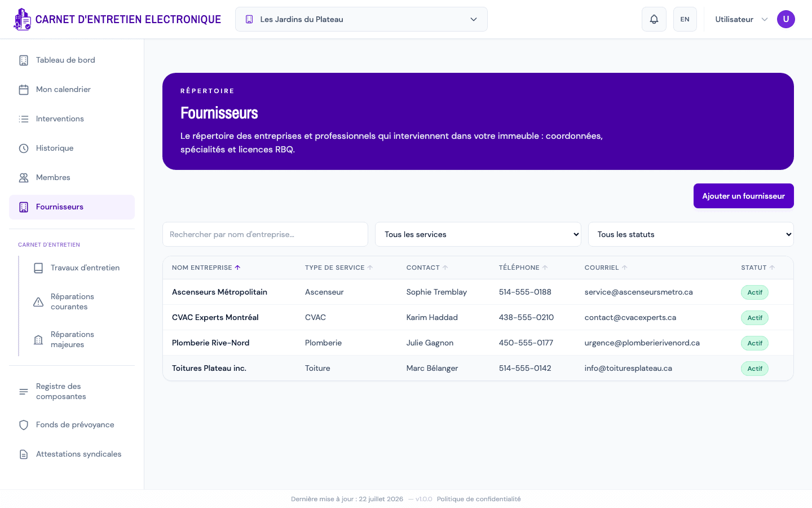Click the Actif badge for Ascenseurs Métropolitain
This screenshot has height=508, width=812.
click(x=754, y=292)
